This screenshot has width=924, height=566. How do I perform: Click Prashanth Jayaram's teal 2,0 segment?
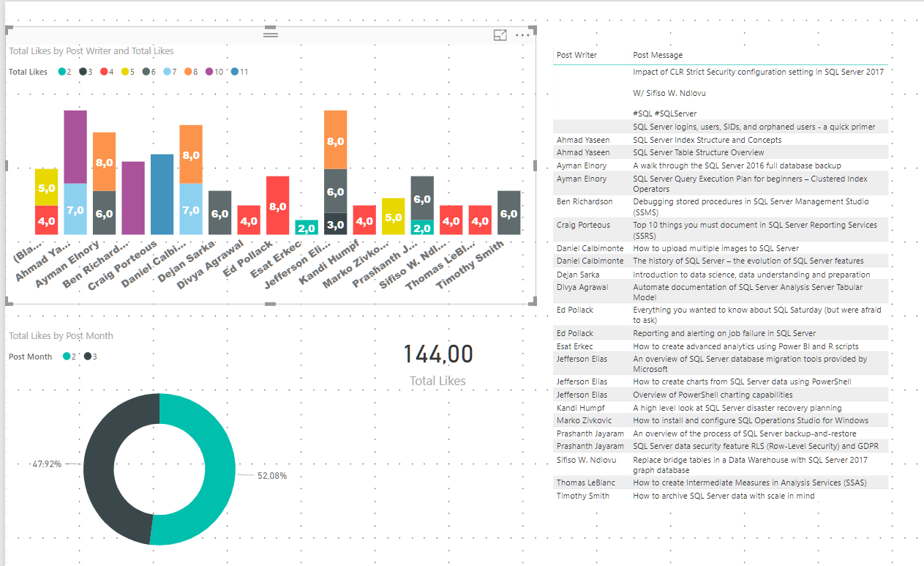click(x=422, y=228)
